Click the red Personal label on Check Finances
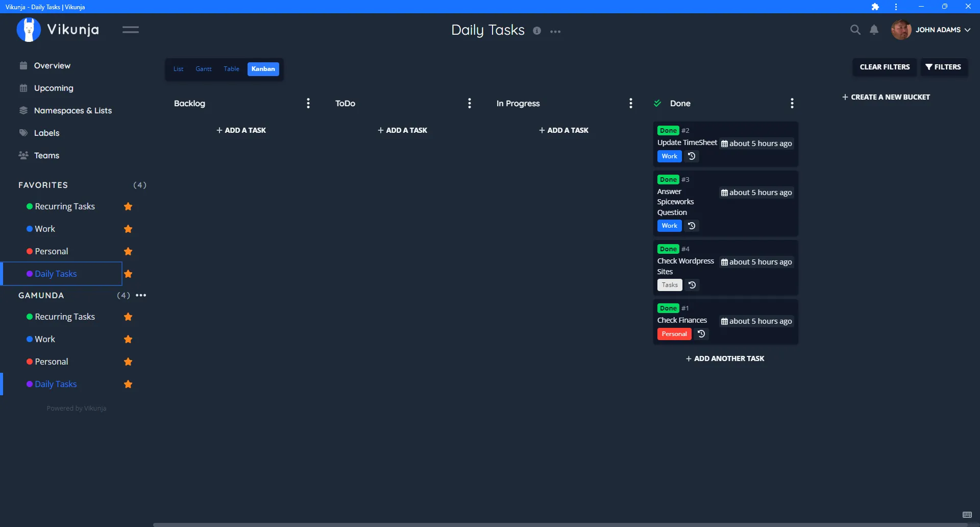 pos(674,334)
